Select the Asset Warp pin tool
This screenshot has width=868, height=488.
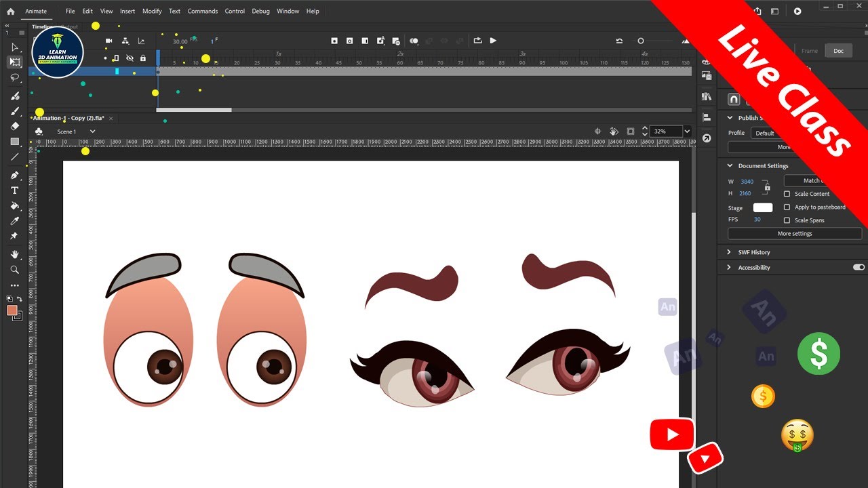[14, 236]
